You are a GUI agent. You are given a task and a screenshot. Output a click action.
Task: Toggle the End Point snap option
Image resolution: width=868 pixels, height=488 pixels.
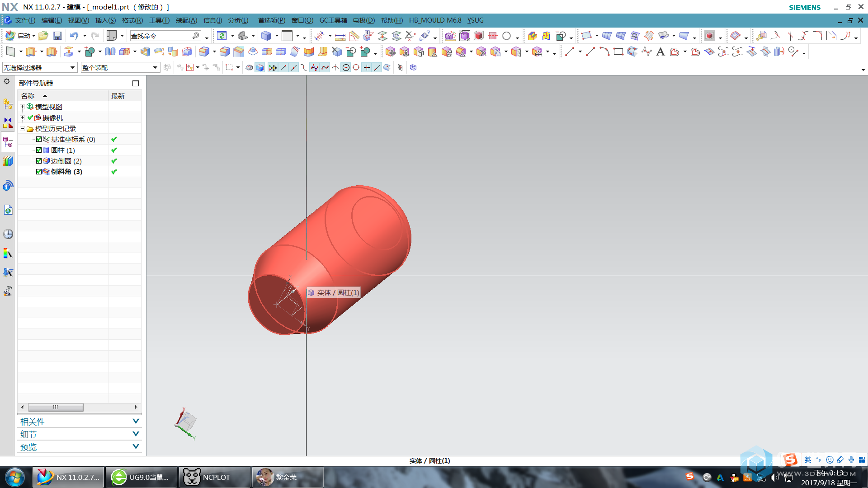(x=283, y=68)
